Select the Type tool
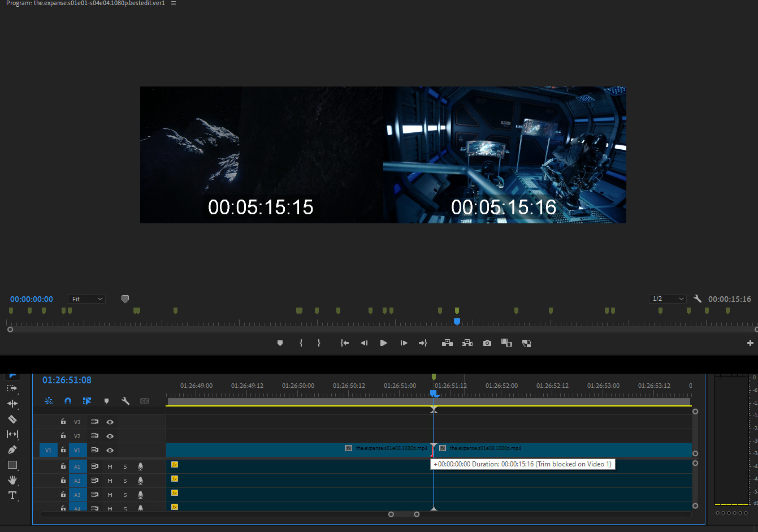The height and width of the screenshot is (532, 758). click(x=12, y=495)
